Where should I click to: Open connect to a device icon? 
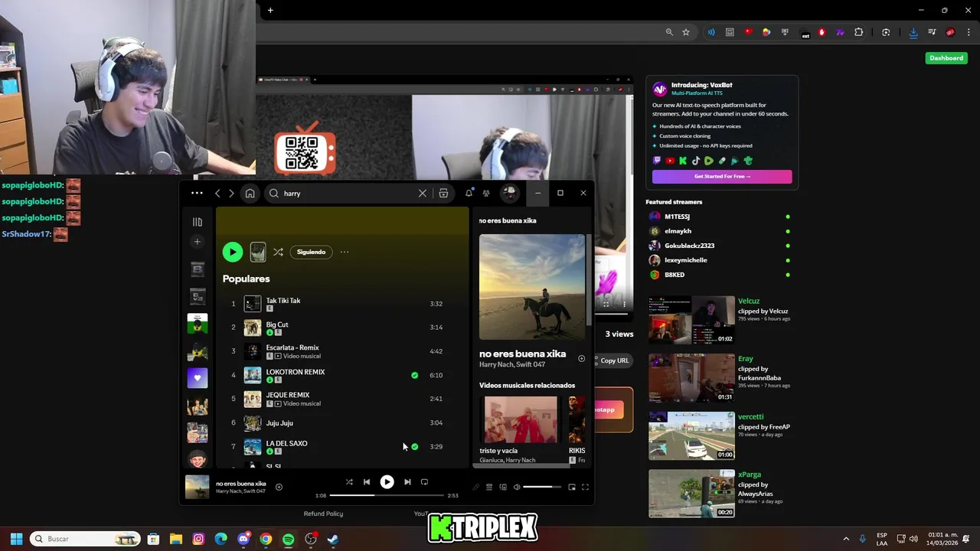(x=503, y=487)
